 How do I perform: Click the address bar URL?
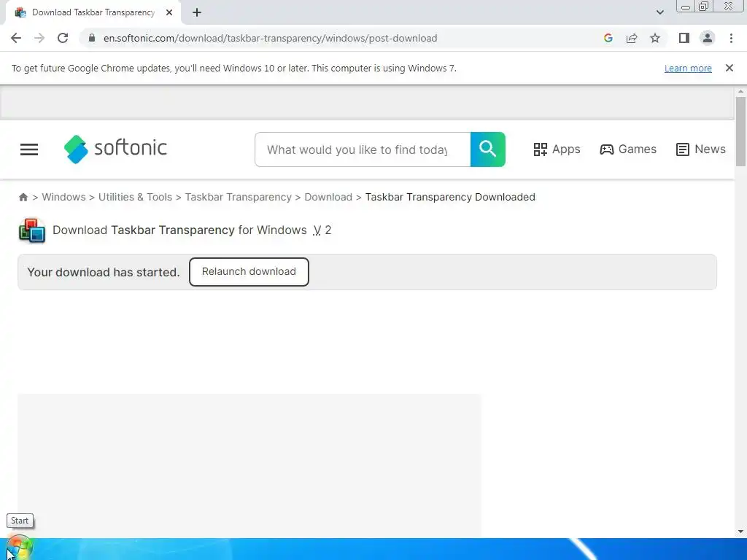click(270, 38)
